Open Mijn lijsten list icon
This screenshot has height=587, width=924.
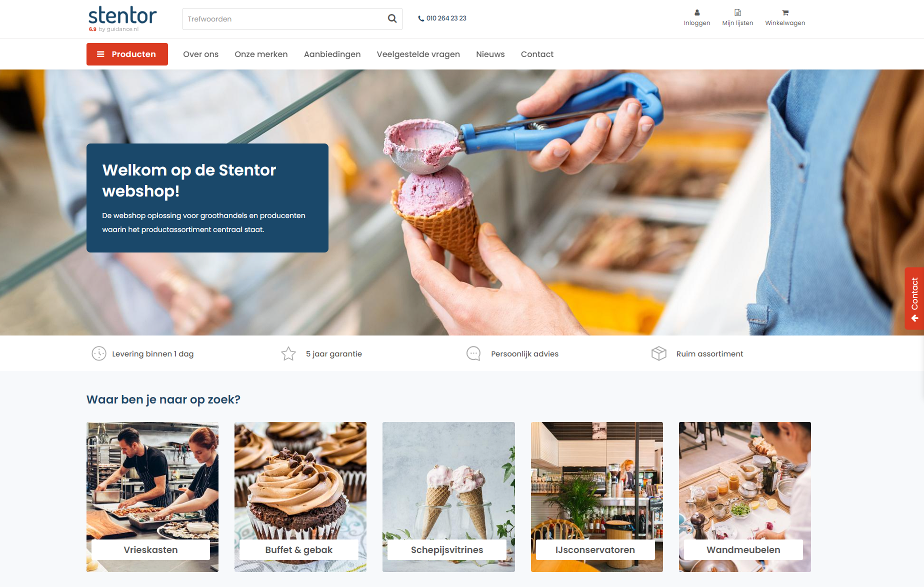737,13
